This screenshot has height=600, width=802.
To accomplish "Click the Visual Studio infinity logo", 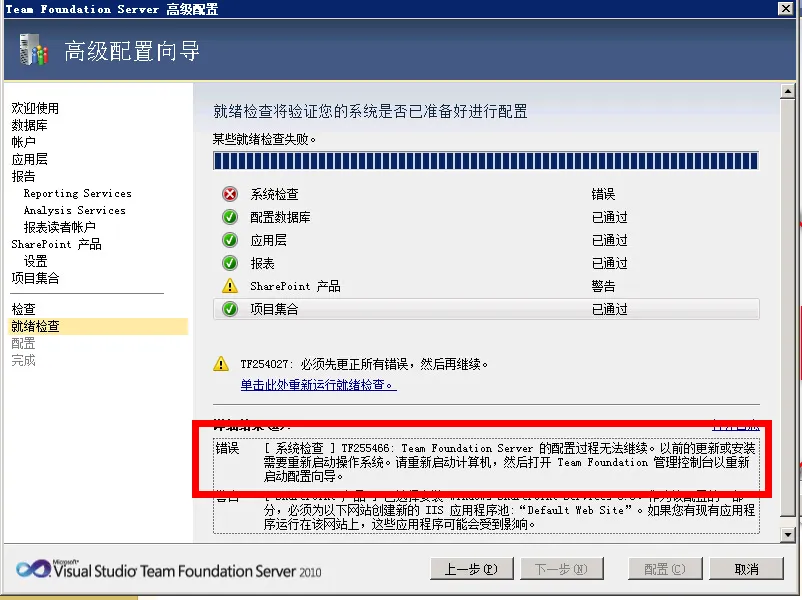I will pos(33,569).
